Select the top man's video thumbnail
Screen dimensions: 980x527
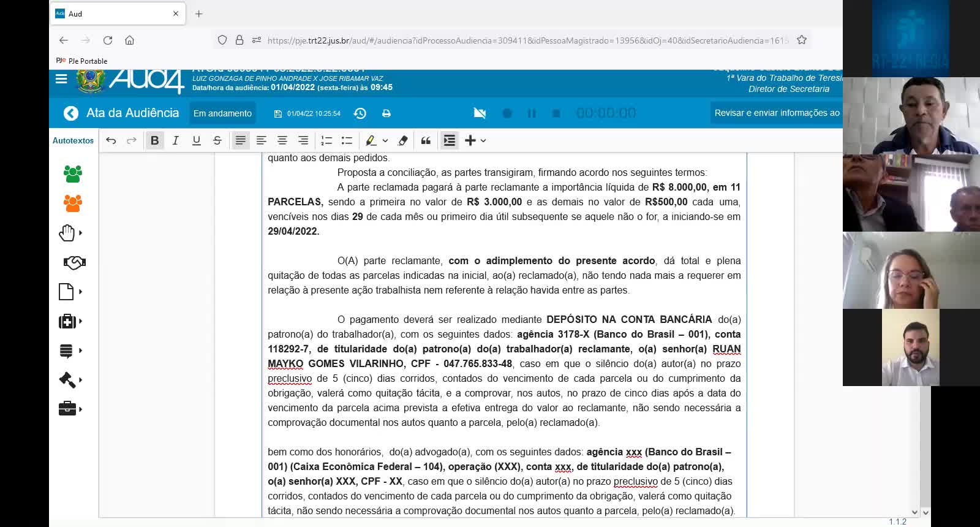click(x=911, y=115)
